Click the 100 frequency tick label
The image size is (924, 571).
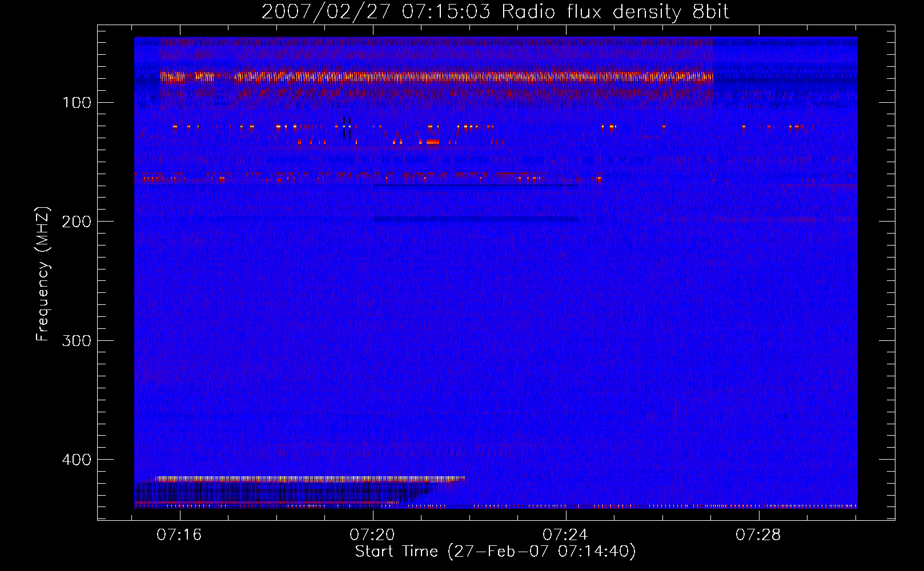tap(77, 103)
